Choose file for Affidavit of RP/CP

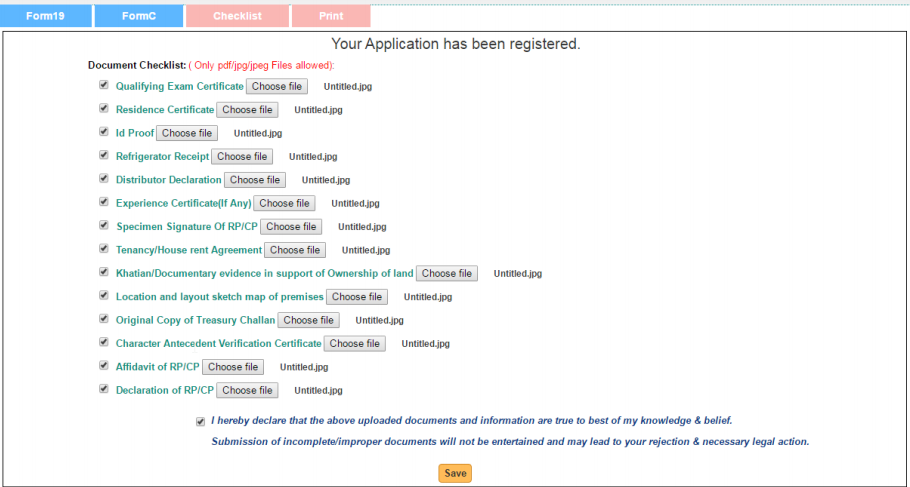pyautogui.click(x=232, y=367)
